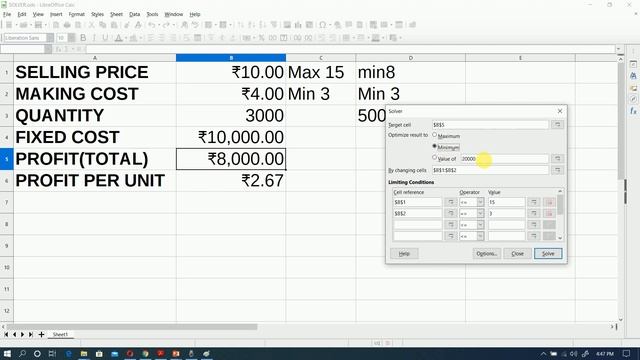Open the Sheet menu

[116, 14]
